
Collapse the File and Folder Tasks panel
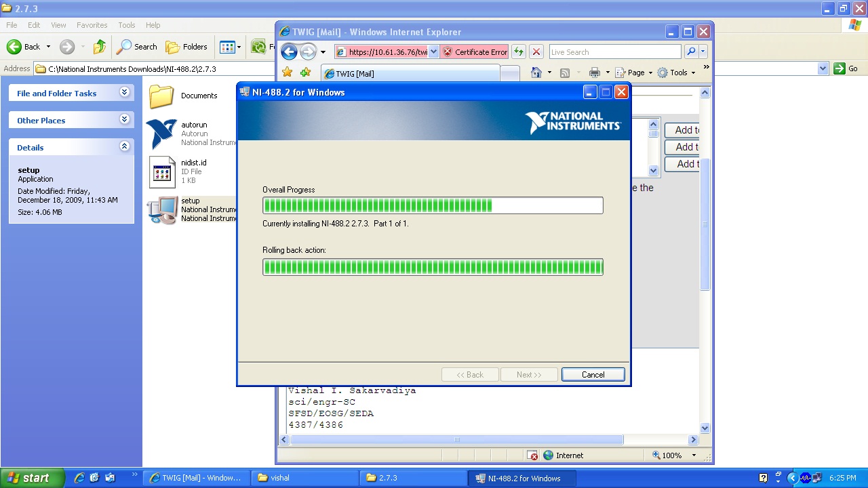(124, 92)
